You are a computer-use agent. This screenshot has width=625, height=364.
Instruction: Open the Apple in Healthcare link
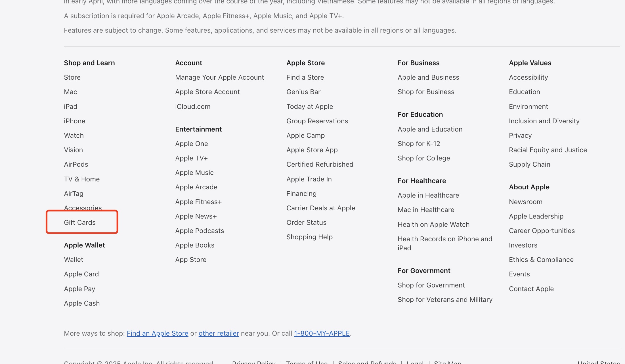tap(428, 195)
